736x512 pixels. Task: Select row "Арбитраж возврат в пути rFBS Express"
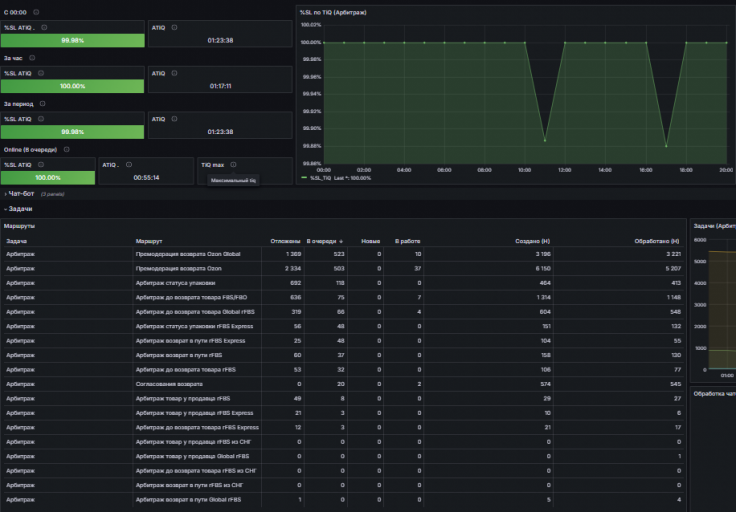pos(343,341)
